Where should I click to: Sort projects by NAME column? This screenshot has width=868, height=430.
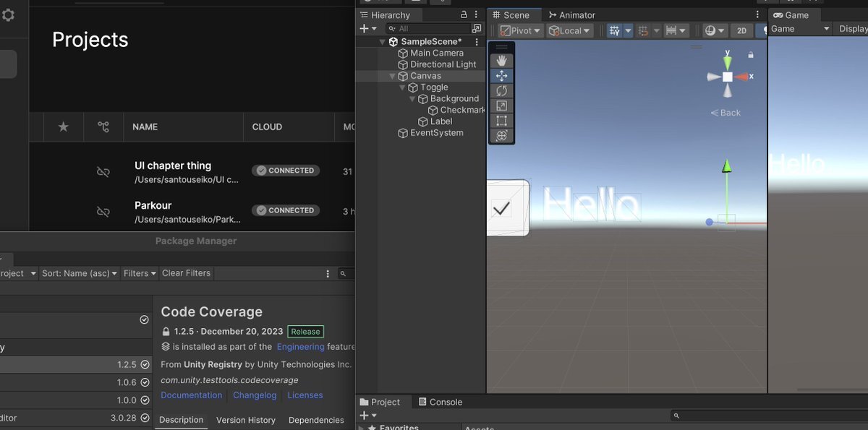pyautogui.click(x=145, y=127)
